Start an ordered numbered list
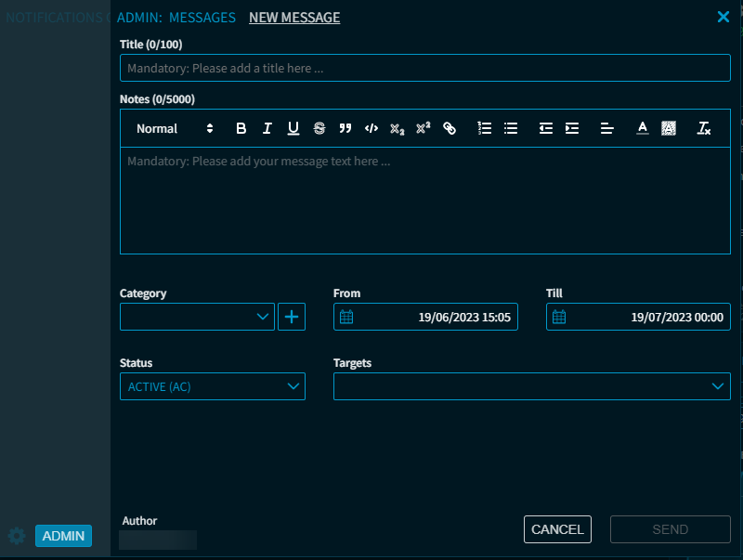 (x=484, y=129)
